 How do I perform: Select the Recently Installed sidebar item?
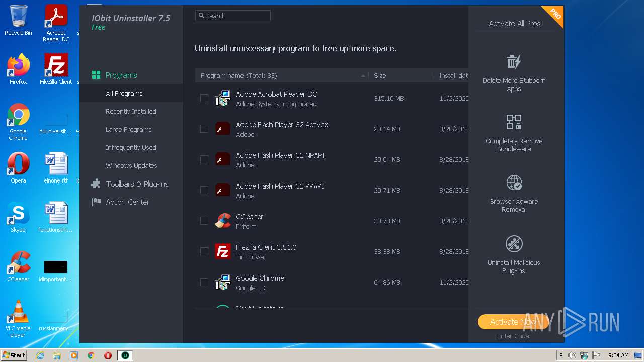pos(131,111)
